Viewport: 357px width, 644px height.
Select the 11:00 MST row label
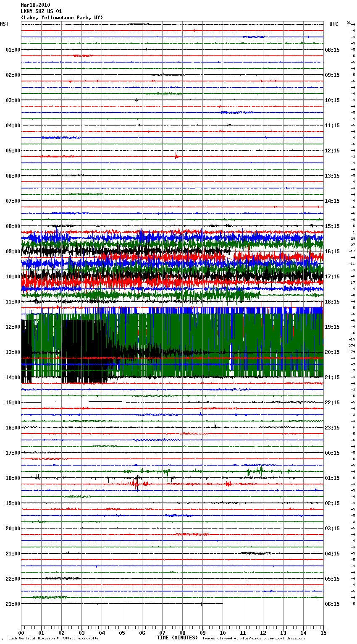(13, 302)
